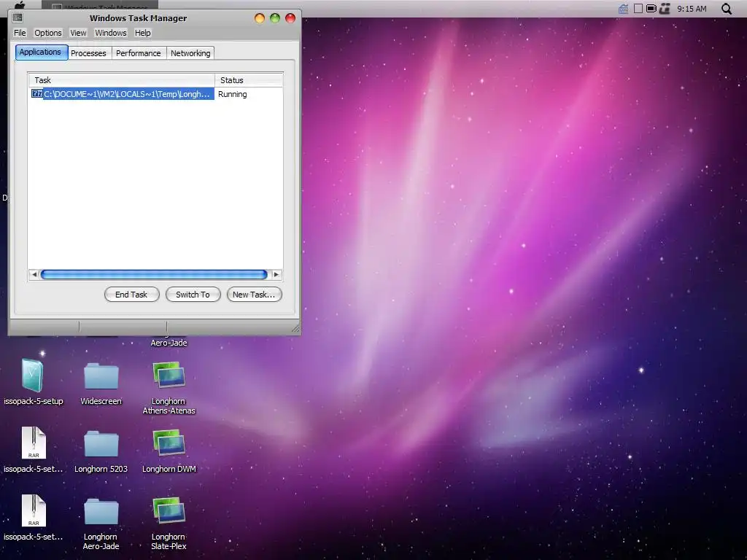Click the battery icon in the menu bar
The image size is (747, 560).
coord(651,9)
